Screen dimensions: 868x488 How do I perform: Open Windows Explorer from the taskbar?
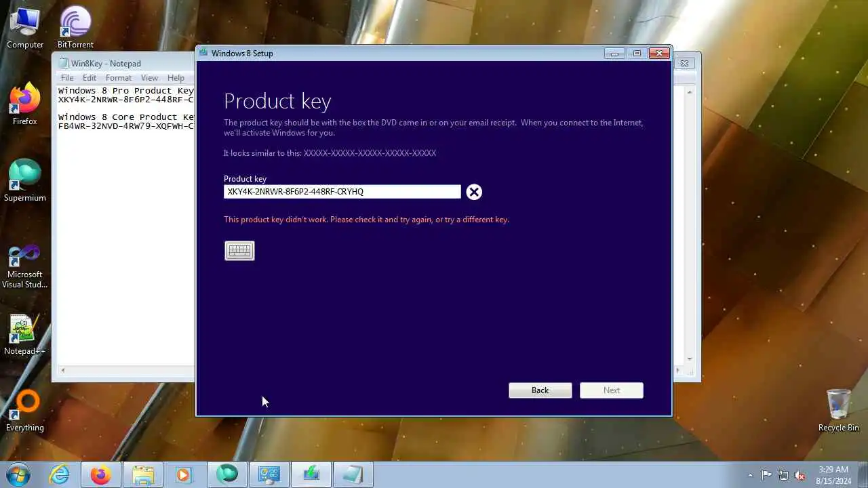coord(143,474)
